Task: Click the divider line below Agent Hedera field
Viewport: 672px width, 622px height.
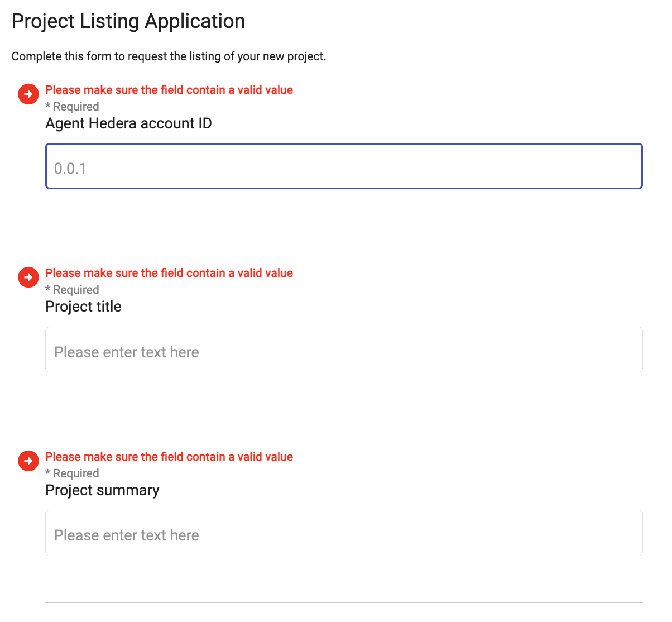Action: pos(344,236)
